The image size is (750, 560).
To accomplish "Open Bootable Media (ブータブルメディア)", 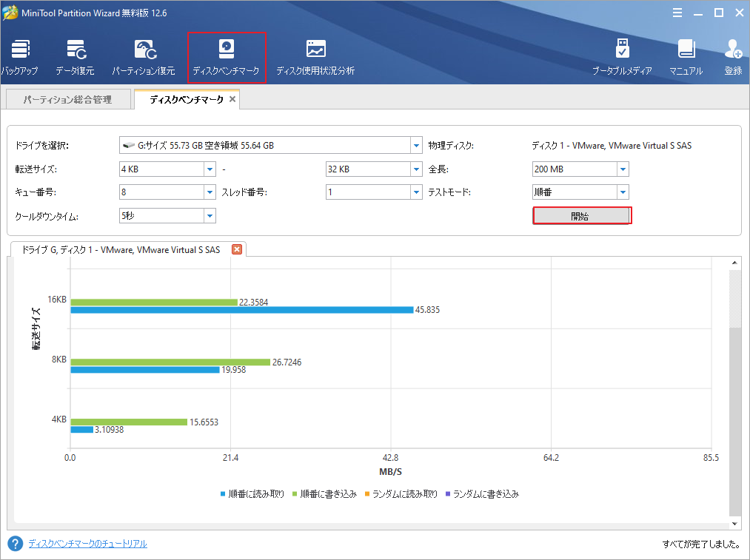I will (x=622, y=58).
